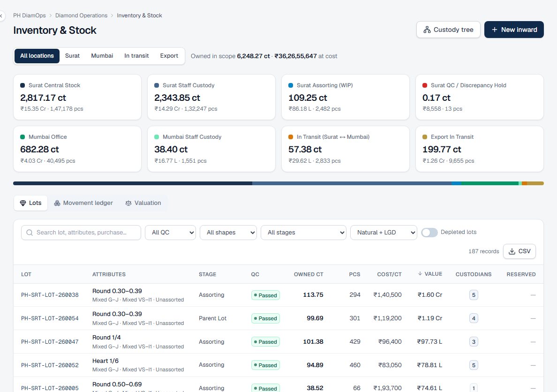Export the records as CSV
The image size is (557, 392).
(x=519, y=251)
